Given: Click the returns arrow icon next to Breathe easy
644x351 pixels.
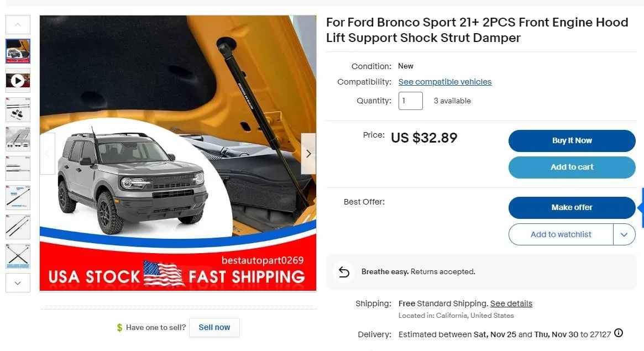Looking at the screenshot, I should [343, 271].
